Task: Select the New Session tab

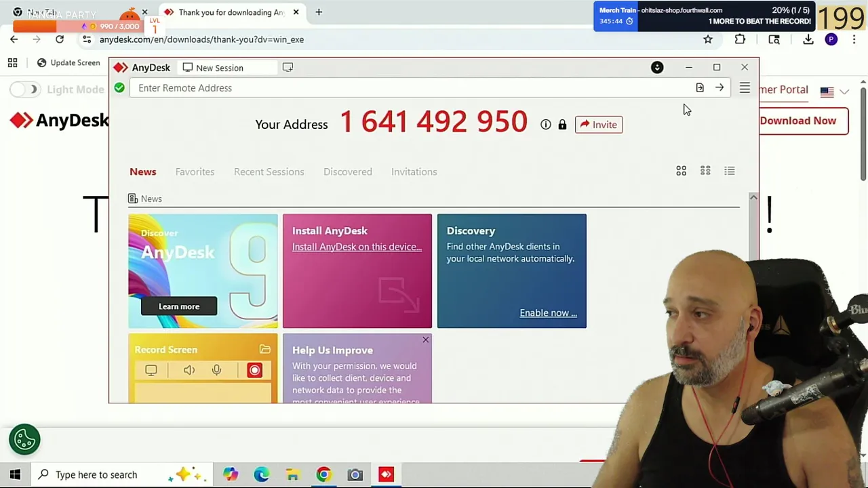Action: [x=227, y=68]
